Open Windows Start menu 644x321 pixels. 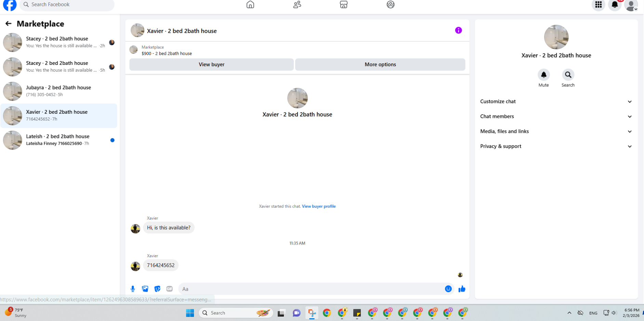(x=190, y=313)
